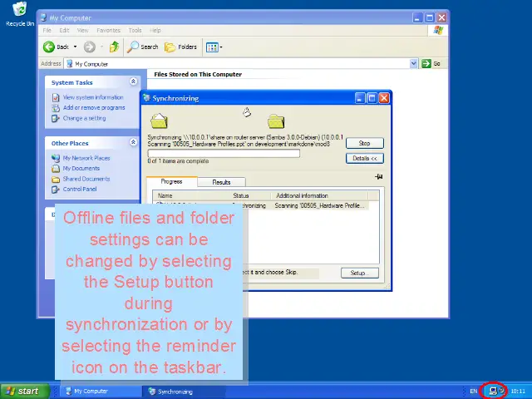Switch to My Computer taskbar button

coord(101,392)
